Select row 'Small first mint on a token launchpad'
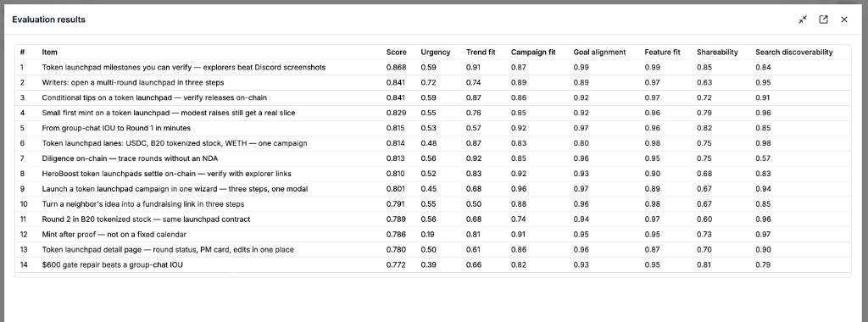This screenshot has height=322, width=868. (x=433, y=113)
